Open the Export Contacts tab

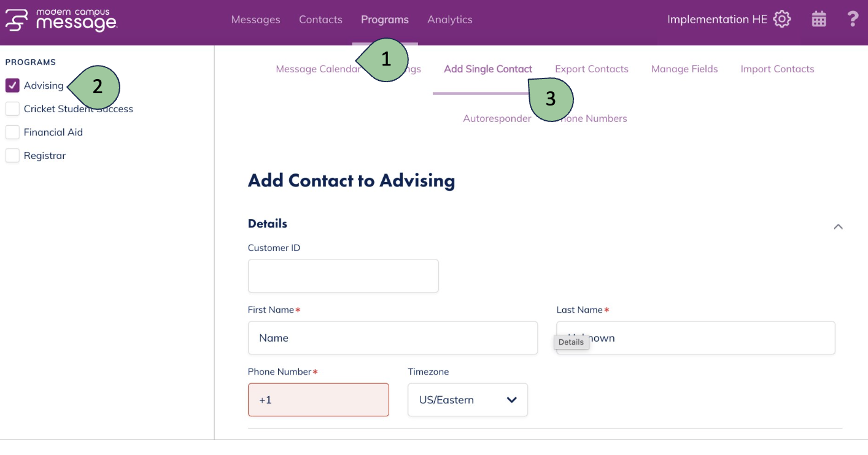[x=591, y=69]
